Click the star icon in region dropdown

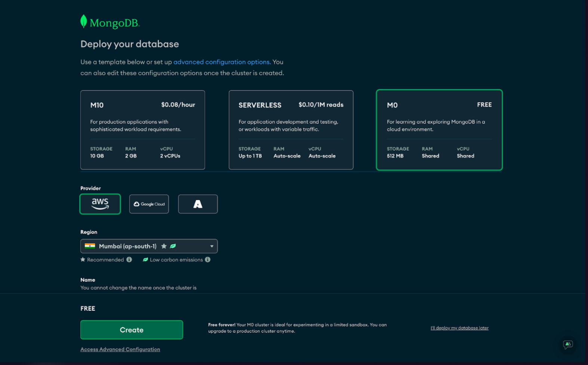[164, 246]
